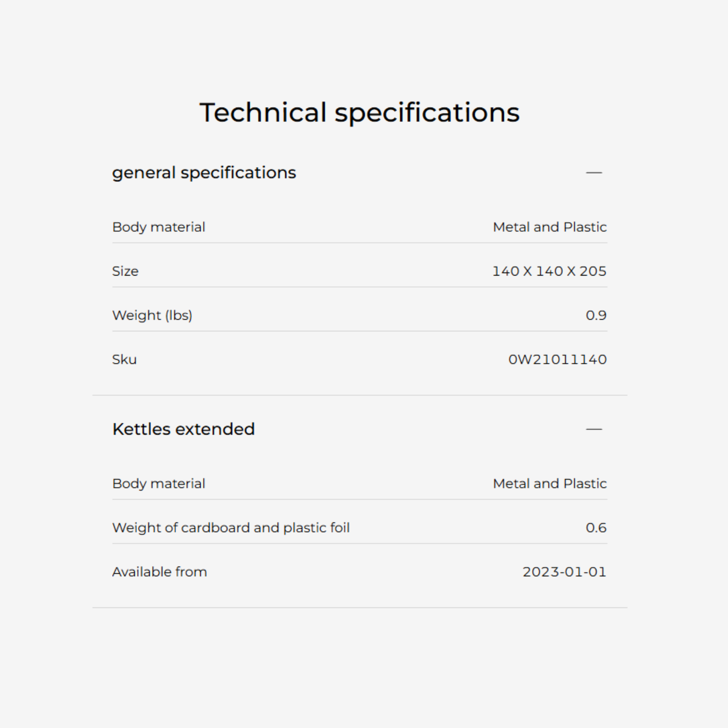Click the 2023-01-01 availability date

click(564, 572)
